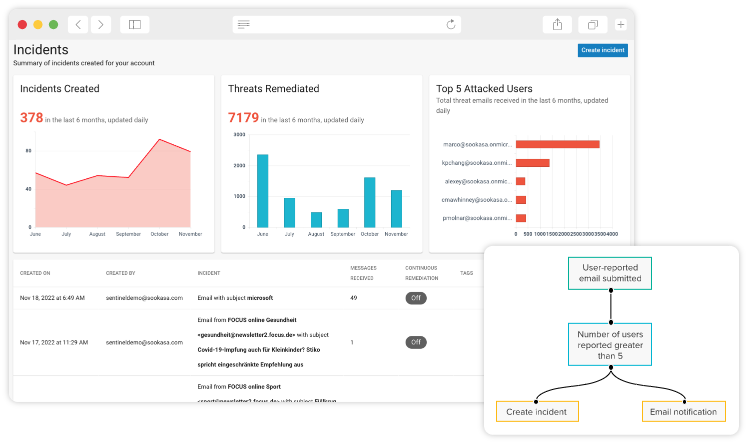Select the June bar in Threats Remediated
The width and height of the screenshot is (748, 444).
click(x=262, y=190)
